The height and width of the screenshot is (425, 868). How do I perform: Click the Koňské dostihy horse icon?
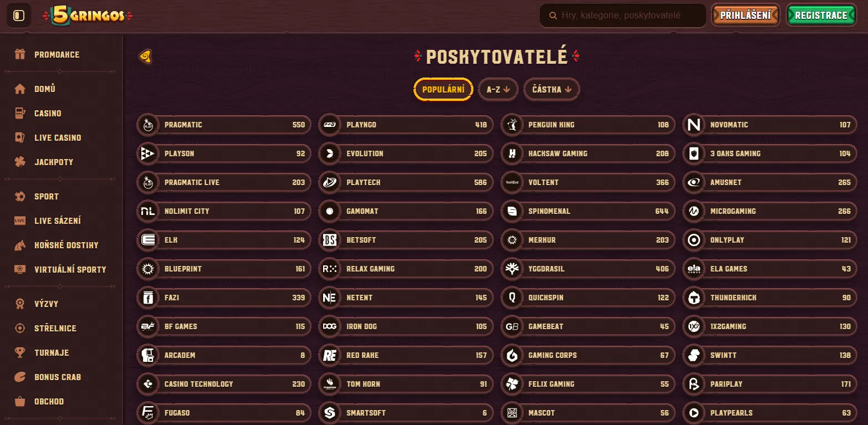pyautogui.click(x=20, y=245)
